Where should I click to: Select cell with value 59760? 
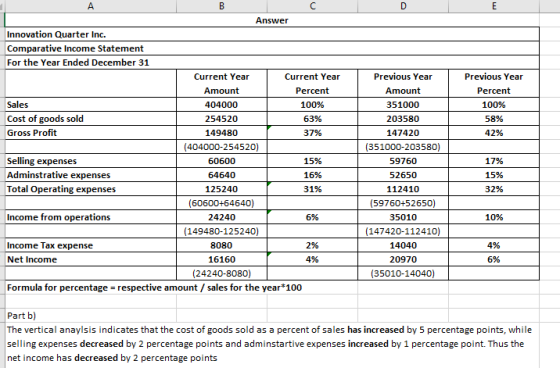pos(403,161)
